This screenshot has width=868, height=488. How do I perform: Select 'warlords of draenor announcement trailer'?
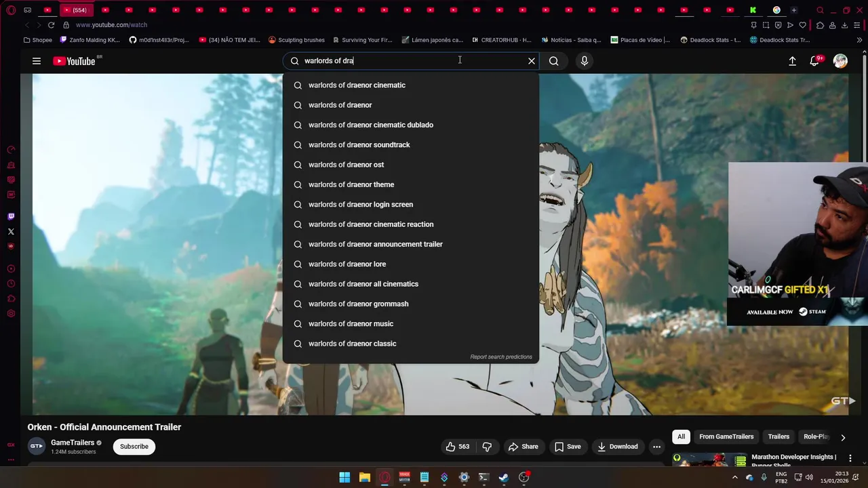[x=410, y=244]
